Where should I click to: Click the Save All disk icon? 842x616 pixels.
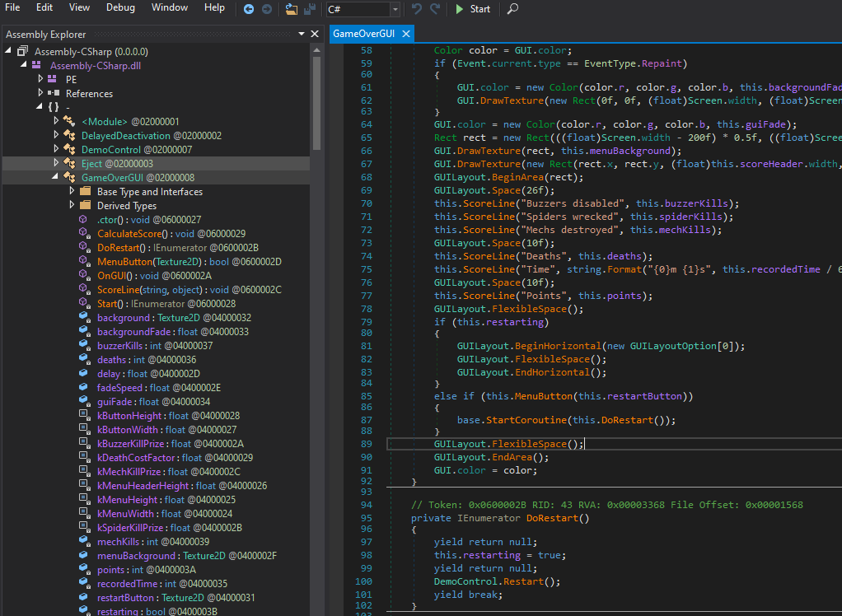point(310,9)
